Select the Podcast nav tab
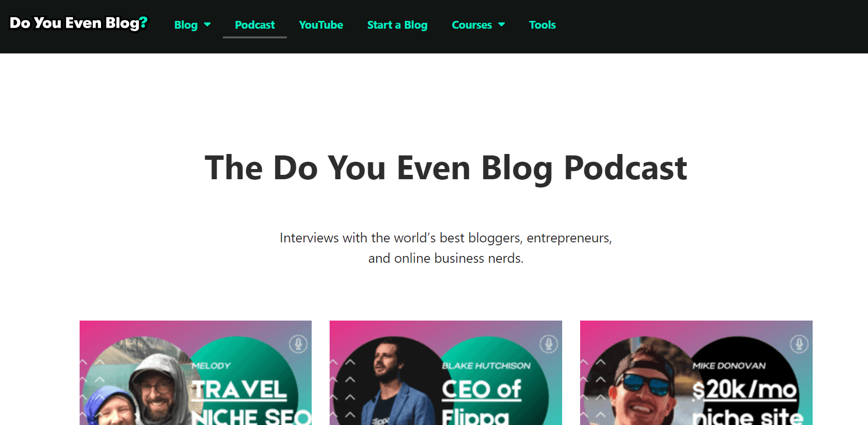This screenshot has width=868, height=425. (x=255, y=25)
